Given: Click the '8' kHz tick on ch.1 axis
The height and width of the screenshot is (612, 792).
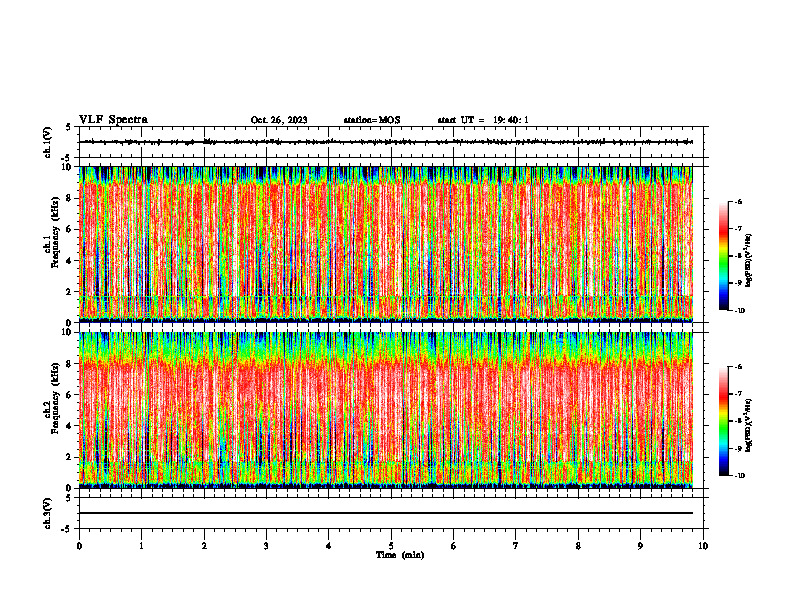Looking at the screenshot, I should (x=70, y=198).
